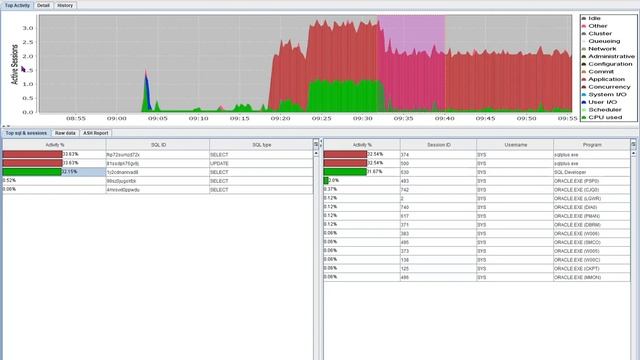Click the Idle legend entry
Screen dimensions: 640x360
[591, 18]
